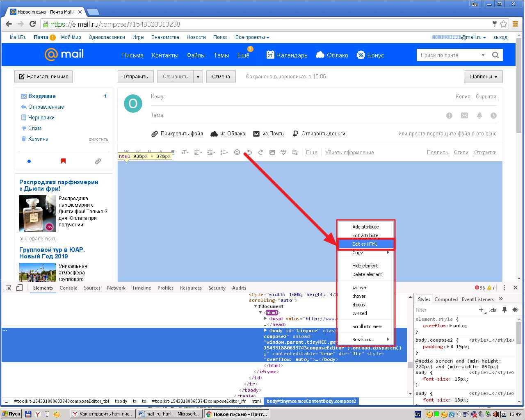This screenshot has height=420, width=525.
Task: Click the spell check ABC icon
Action: 283,152
